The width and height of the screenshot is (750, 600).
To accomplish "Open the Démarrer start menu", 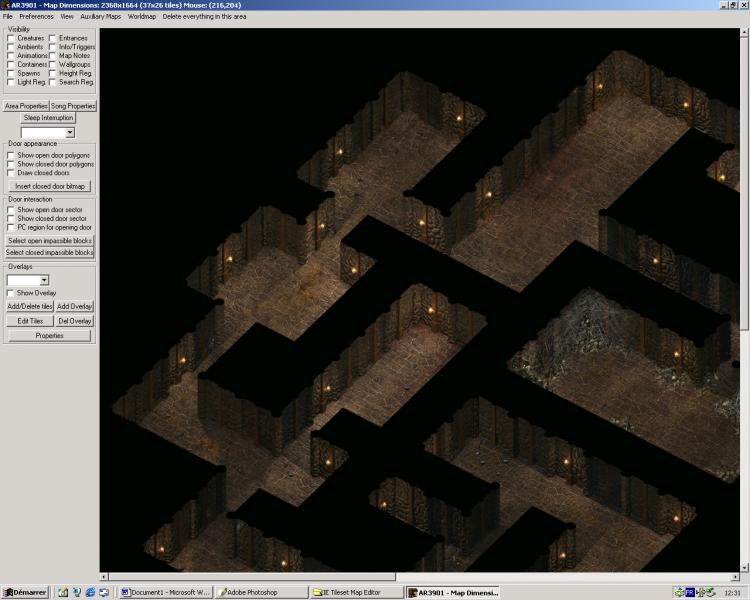I will click(x=25, y=592).
